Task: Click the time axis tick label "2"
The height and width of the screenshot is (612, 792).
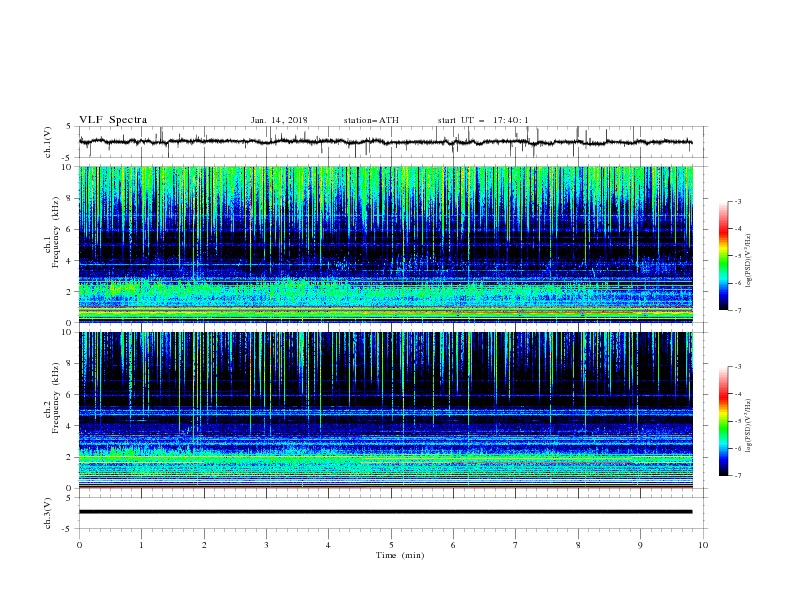Action: point(204,545)
